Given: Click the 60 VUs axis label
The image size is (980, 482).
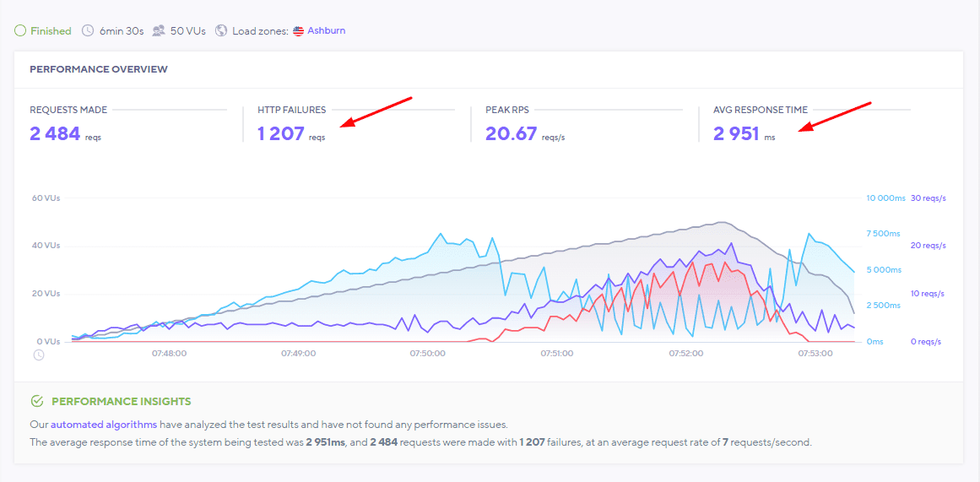Looking at the screenshot, I should click(46, 198).
